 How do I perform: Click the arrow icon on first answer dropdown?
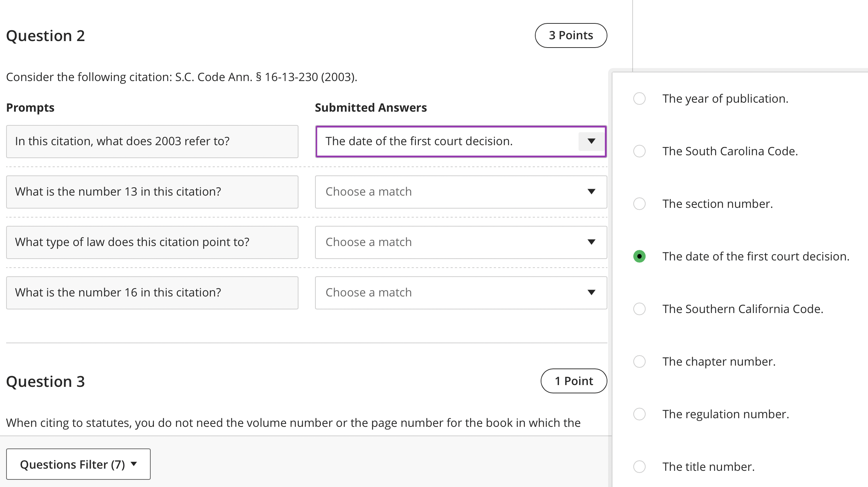click(x=591, y=141)
